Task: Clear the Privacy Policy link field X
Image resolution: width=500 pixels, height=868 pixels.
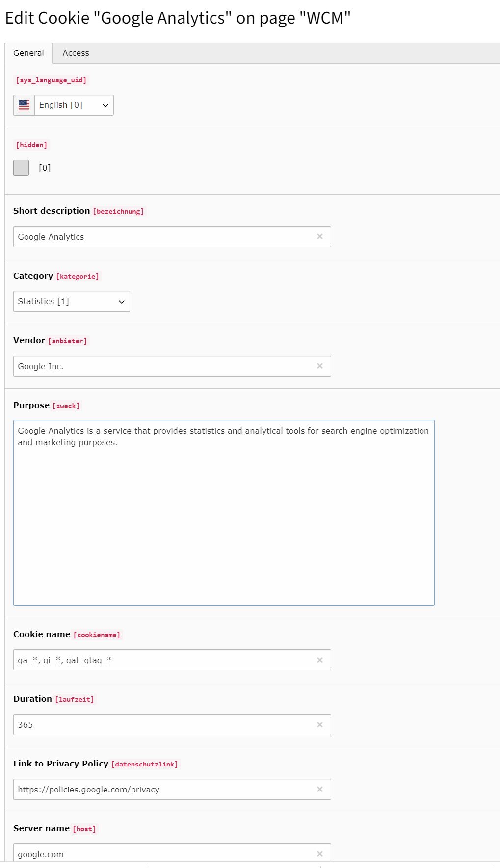Action: pyautogui.click(x=320, y=790)
